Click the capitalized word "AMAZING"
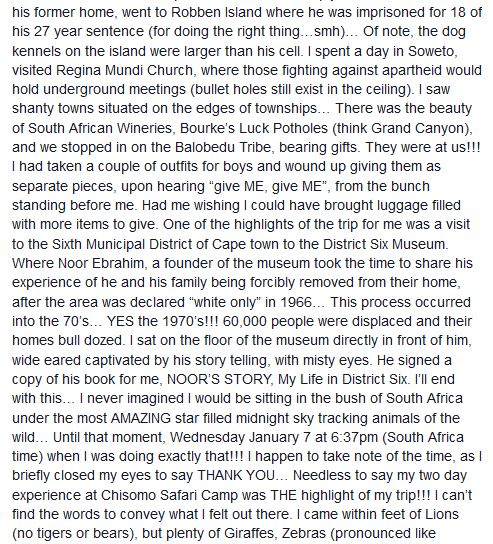The width and height of the screenshot is (493, 544). [141, 418]
